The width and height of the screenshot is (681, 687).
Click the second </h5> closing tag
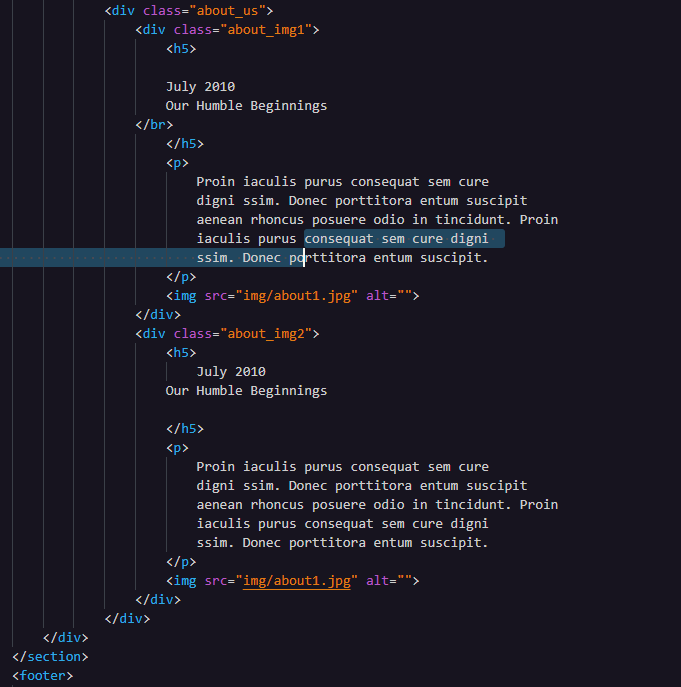(x=185, y=428)
